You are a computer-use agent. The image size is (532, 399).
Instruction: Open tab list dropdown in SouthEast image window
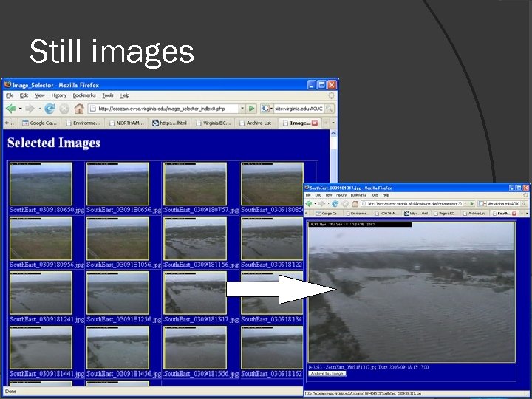pyautogui.click(x=527, y=214)
